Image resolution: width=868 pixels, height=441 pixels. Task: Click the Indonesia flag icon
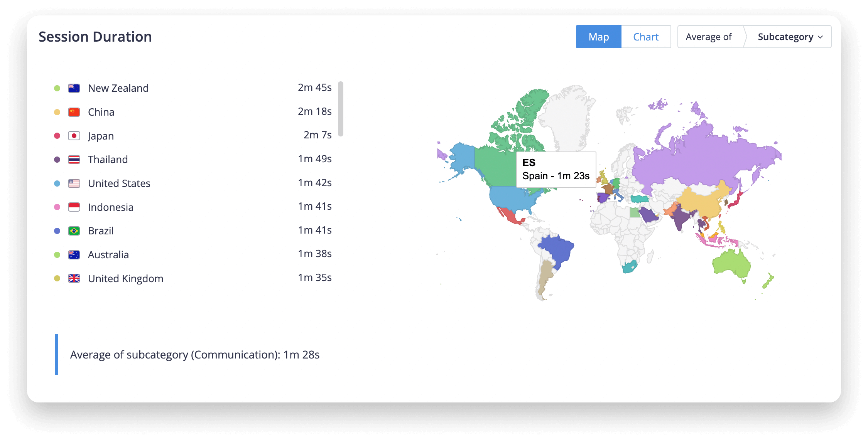pyautogui.click(x=74, y=207)
